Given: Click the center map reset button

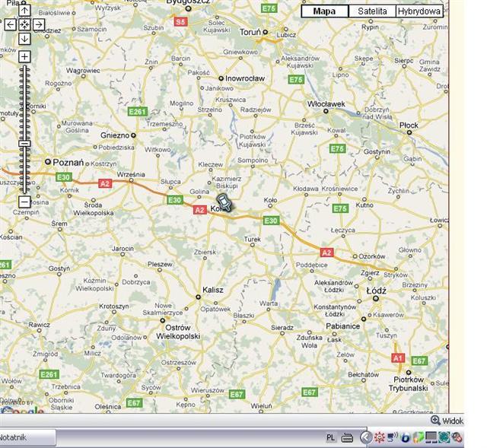Looking at the screenshot, I should tap(24, 24).
